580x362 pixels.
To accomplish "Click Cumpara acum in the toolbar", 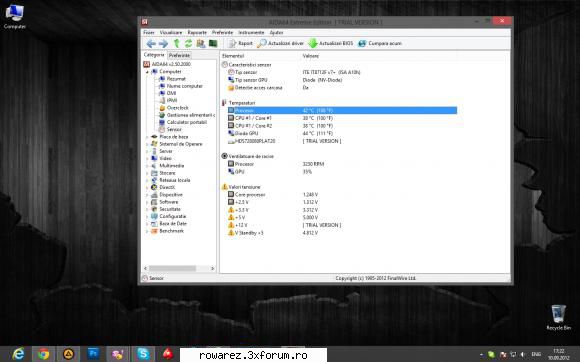I will (x=380, y=44).
